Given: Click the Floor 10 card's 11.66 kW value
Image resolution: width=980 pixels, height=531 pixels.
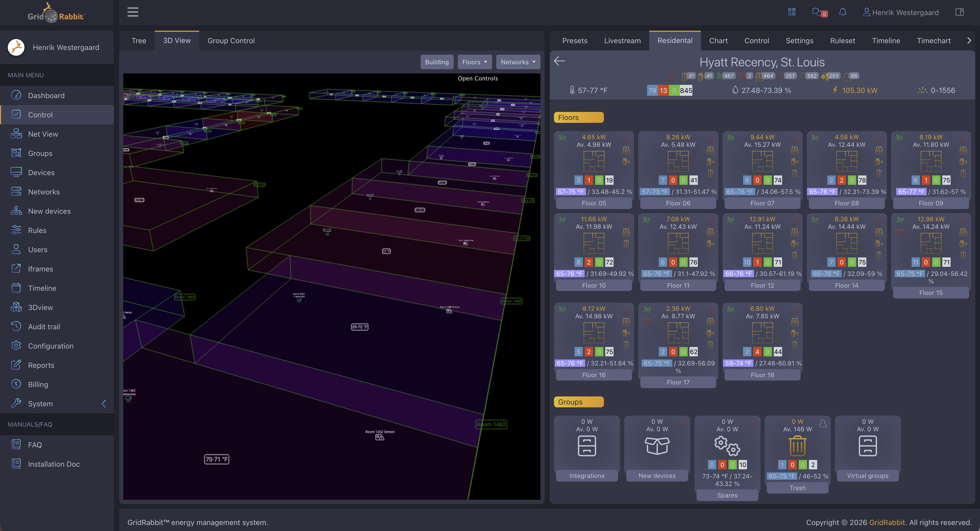Looking at the screenshot, I should 594,219.
